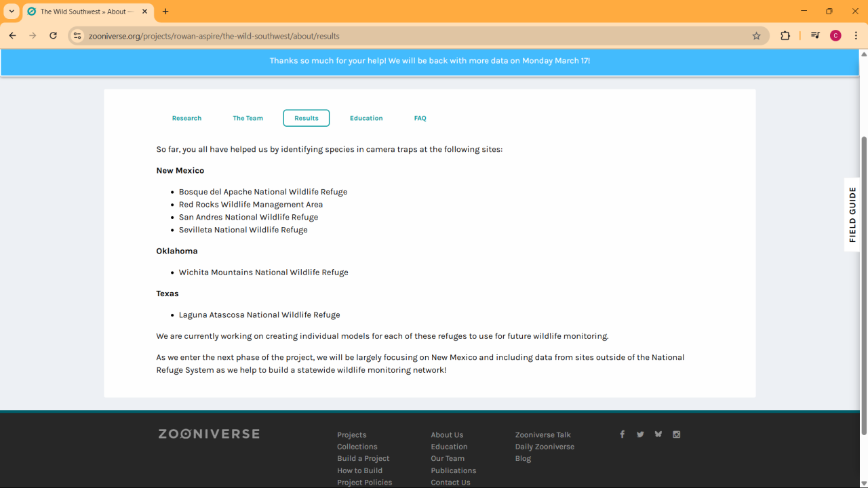Click Laguna Atascosa National Wildlife Refuge
Screen dimensions: 868x488
pyautogui.click(x=260, y=315)
